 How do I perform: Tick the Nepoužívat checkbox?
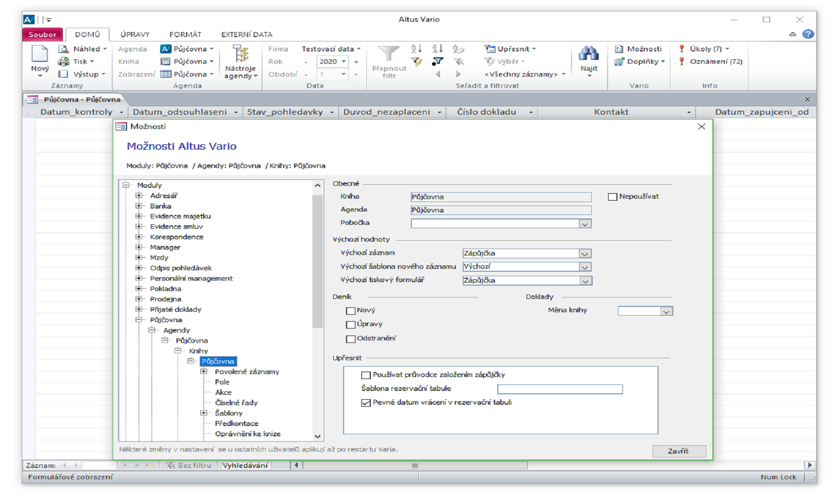tap(613, 197)
